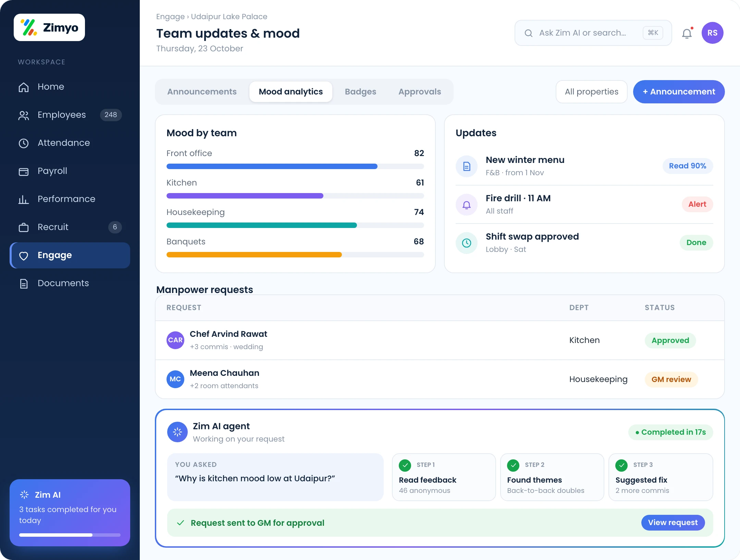Screen dimensions: 740x560
Task: Click the Udaipur Lake Palace breadcrumb
Action: (229, 16)
